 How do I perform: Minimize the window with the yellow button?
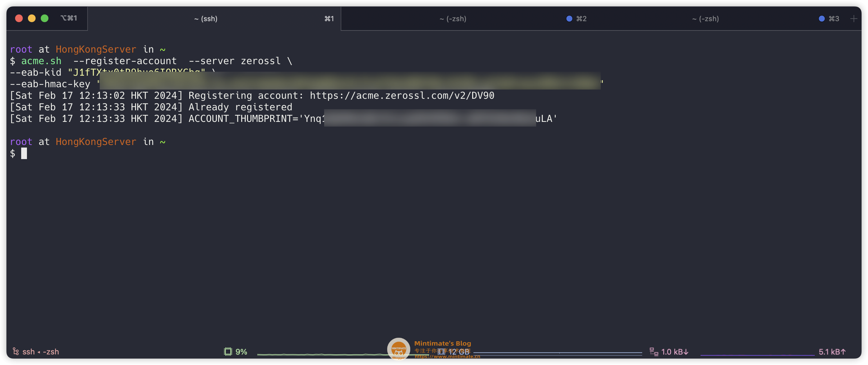pyautogui.click(x=32, y=18)
